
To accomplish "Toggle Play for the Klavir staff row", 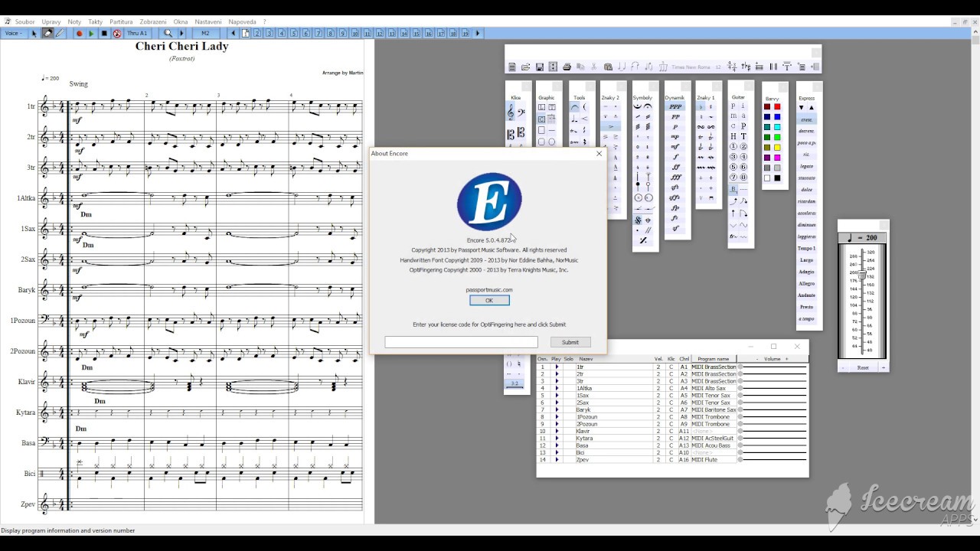I will [557, 431].
